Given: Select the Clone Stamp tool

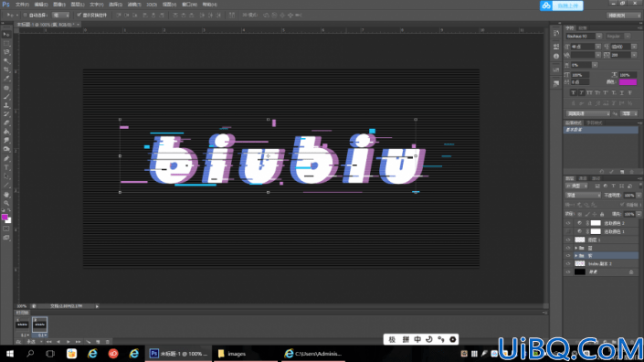Looking at the screenshot, I should pyautogui.click(x=6, y=105).
